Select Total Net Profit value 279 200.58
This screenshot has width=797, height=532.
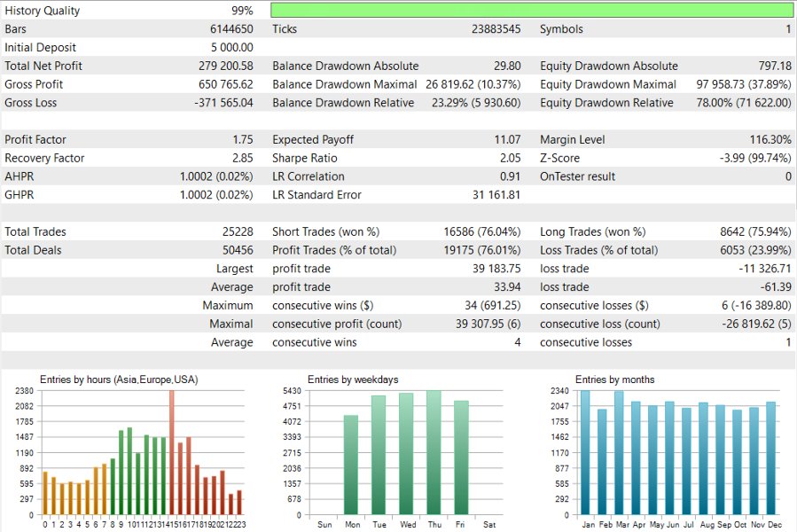click(226, 66)
